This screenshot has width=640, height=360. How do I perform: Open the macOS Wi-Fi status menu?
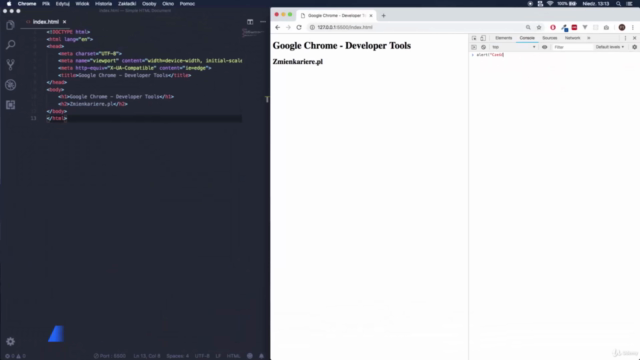(x=550, y=4)
